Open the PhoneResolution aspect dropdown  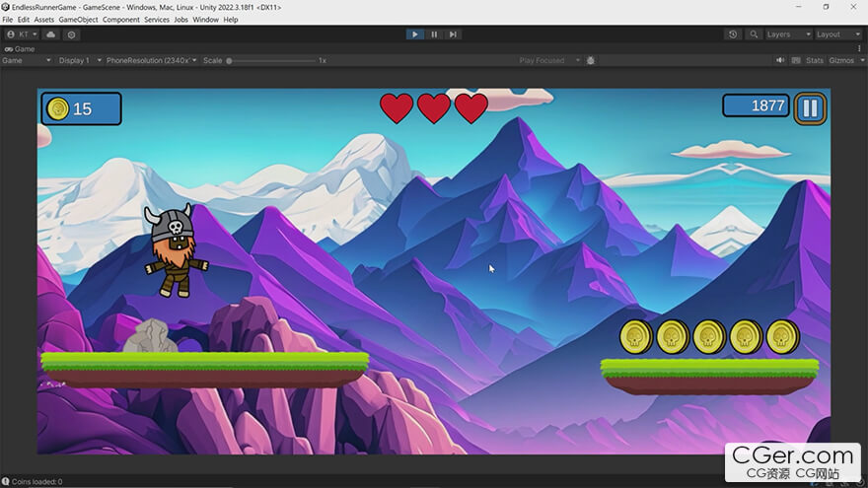(151, 60)
